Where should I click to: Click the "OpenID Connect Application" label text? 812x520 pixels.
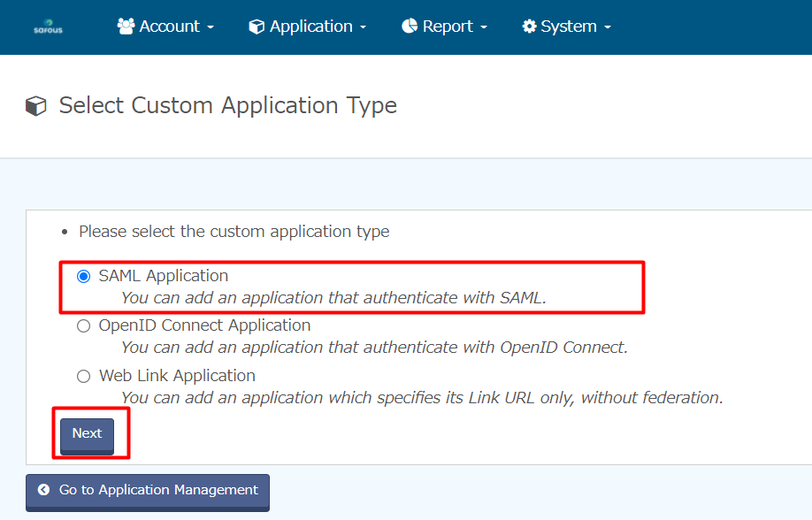(204, 325)
